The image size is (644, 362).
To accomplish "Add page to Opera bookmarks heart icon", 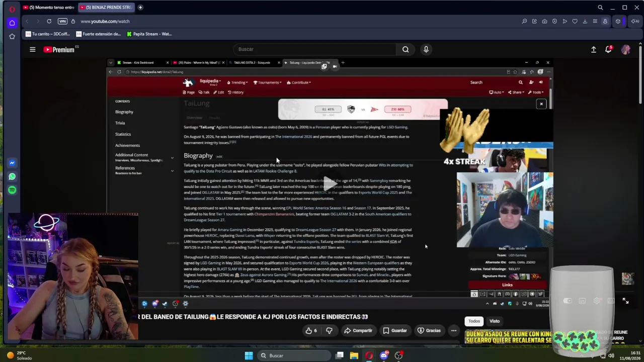I will tap(575, 21).
